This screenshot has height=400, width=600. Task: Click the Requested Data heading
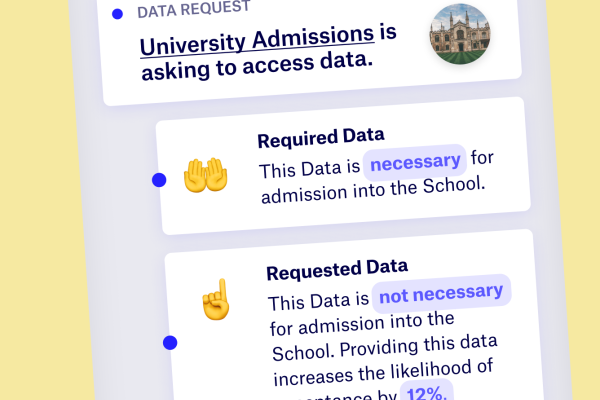[x=336, y=268]
